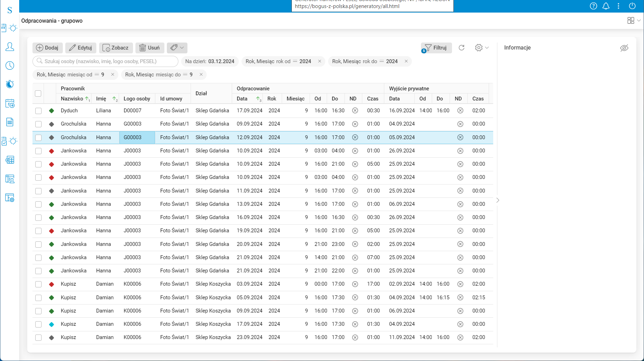Click the 17:00 Czas cell for Kupisz 03.09.2024
This screenshot has width=644, height=361.
[x=373, y=284]
